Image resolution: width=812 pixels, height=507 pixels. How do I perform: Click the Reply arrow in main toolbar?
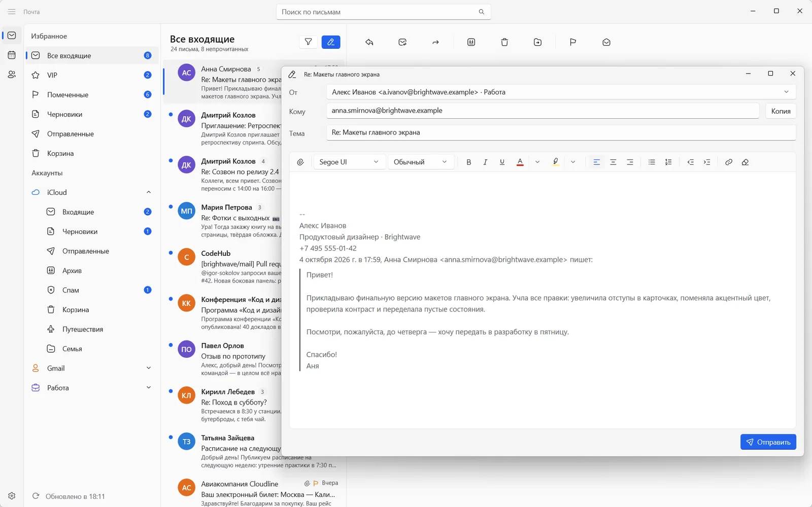click(369, 42)
